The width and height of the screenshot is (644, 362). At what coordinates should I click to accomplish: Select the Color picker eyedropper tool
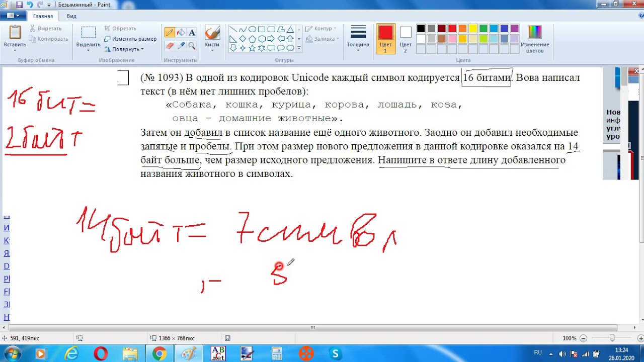click(181, 46)
